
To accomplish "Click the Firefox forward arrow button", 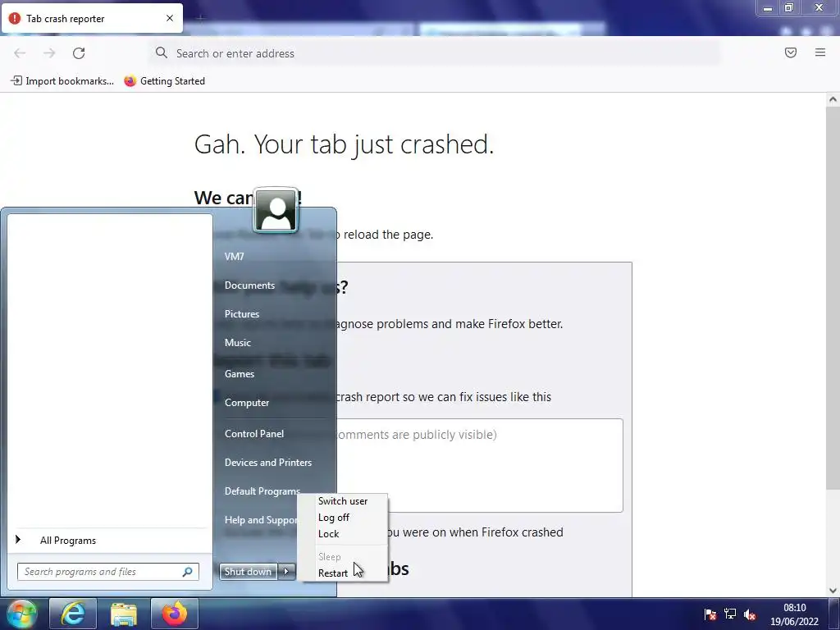I will (x=49, y=53).
